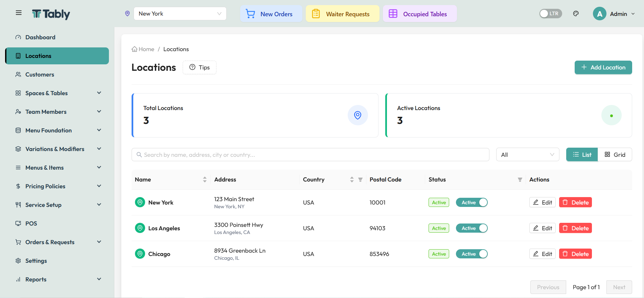Click the Active Locations summary card
The width and height of the screenshot is (644, 298).
[x=508, y=115]
